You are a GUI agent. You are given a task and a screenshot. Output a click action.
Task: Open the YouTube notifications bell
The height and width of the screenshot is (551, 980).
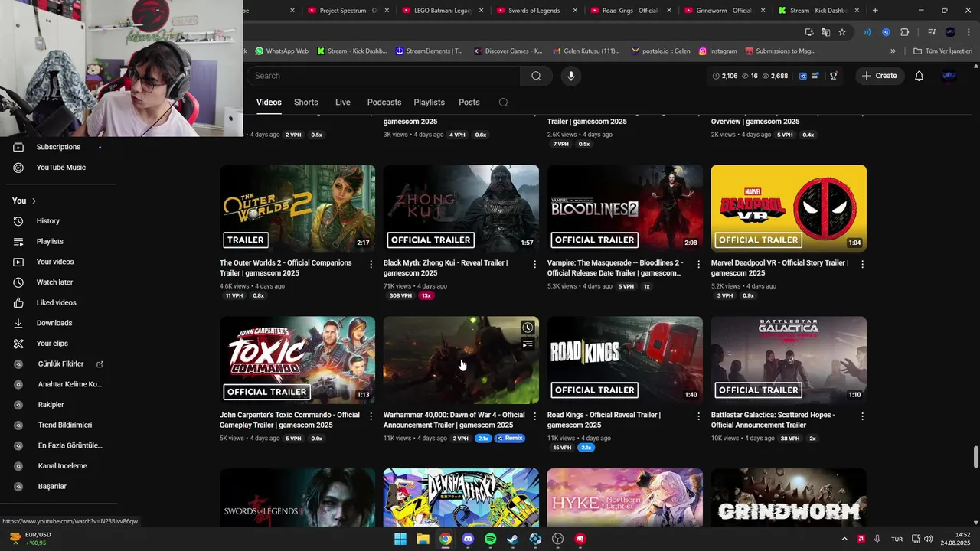919,76
